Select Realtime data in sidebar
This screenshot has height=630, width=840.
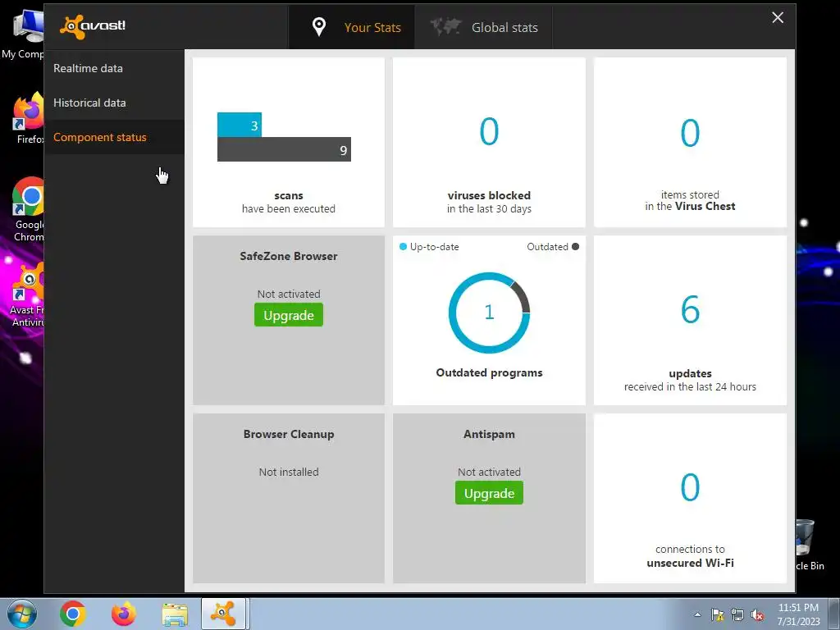point(114,68)
